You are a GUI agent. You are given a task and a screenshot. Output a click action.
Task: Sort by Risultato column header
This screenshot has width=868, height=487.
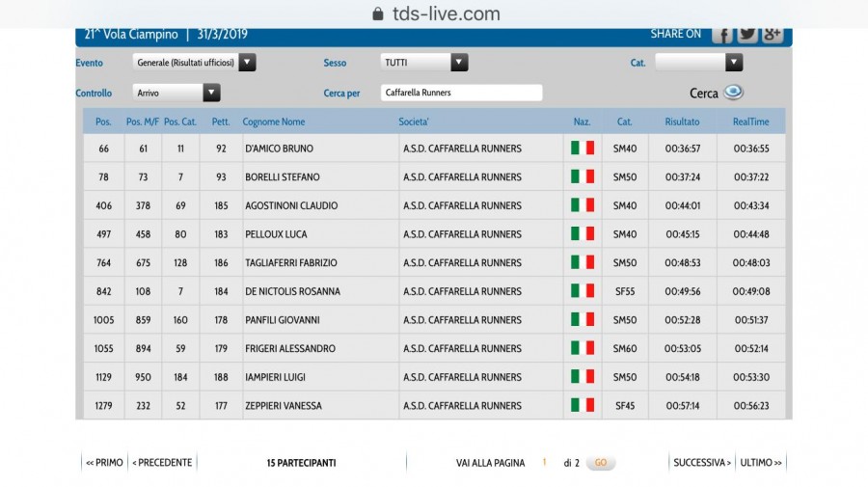(x=682, y=122)
